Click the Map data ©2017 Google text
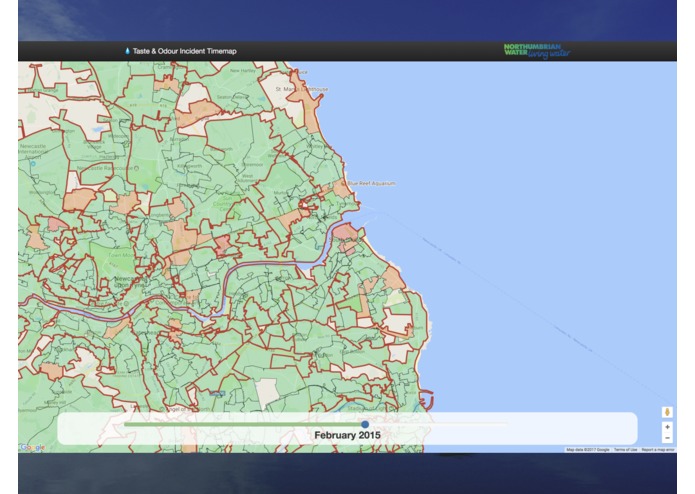The width and height of the screenshot is (695, 494). tap(588, 450)
